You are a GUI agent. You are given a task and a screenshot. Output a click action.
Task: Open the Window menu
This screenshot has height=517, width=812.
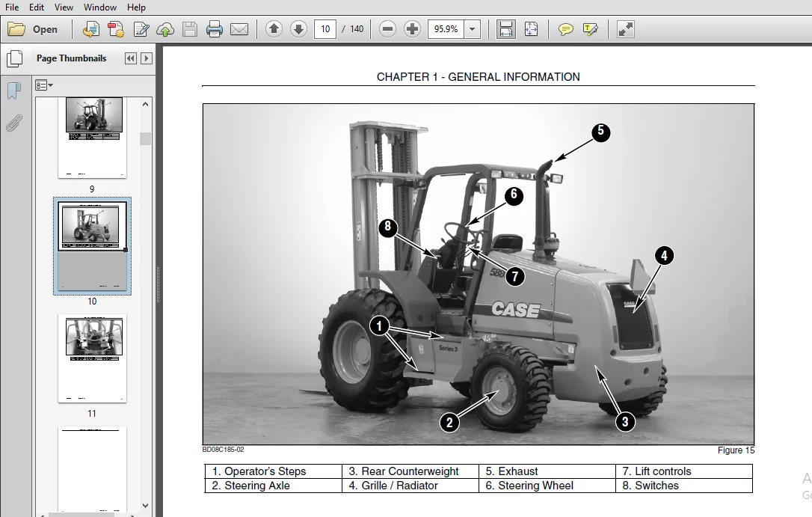tap(100, 7)
